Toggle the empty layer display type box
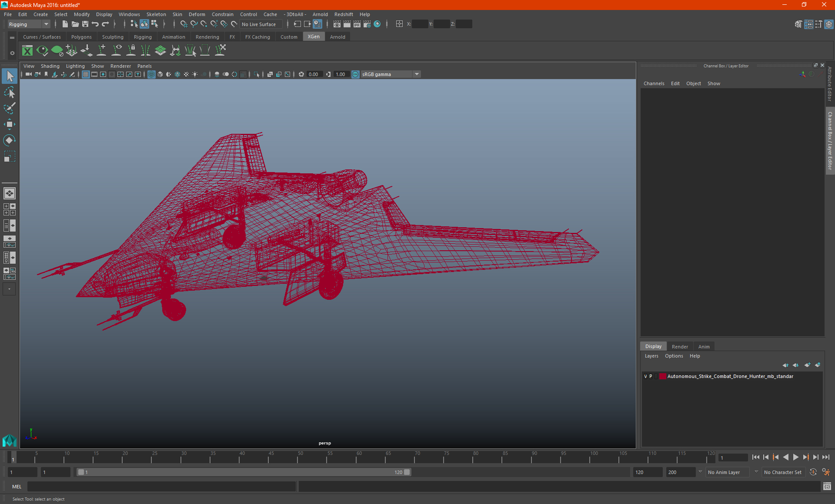Viewport: 835px width, 504px height. [656, 376]
